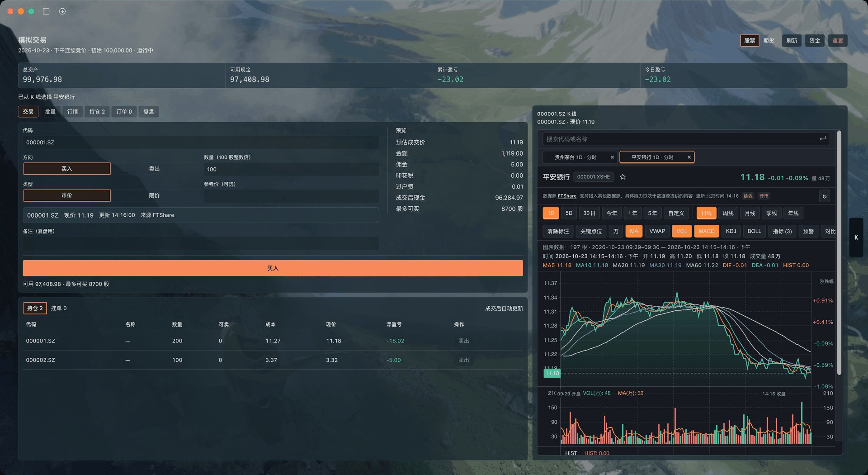This screenshot has width=868, height=475.
Task: Click 卖出 for 000001.SZ holding
Action: pyautogui.click(x=463, y=341)
